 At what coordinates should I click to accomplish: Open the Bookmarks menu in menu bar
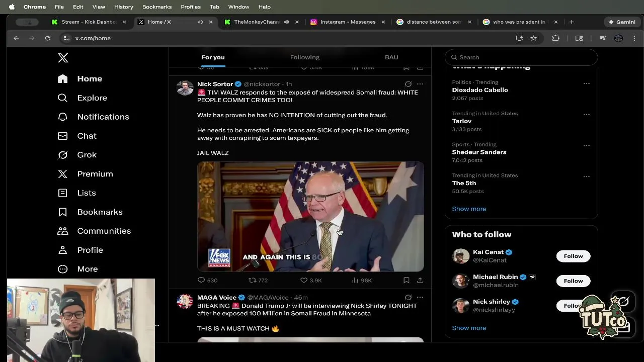(x=157, y=7)
